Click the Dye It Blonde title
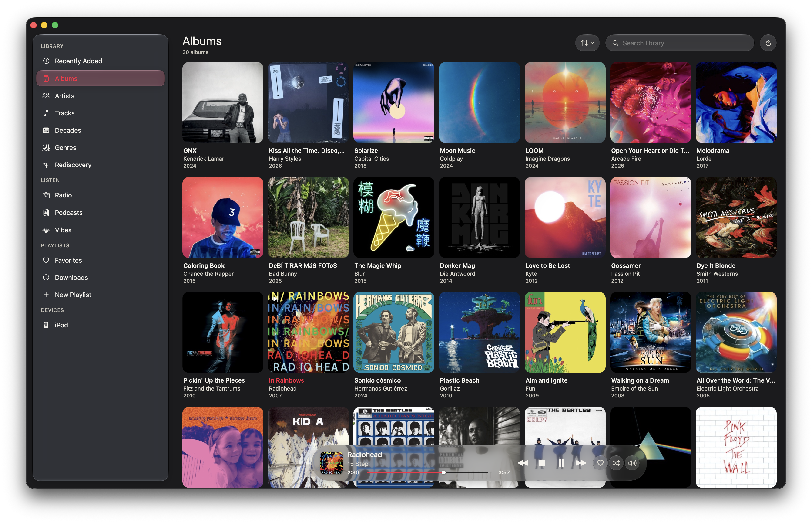 (716, 266)
